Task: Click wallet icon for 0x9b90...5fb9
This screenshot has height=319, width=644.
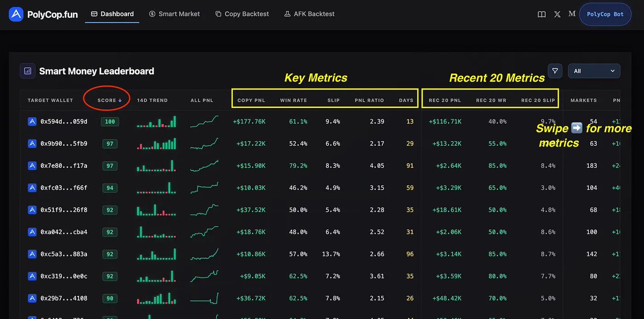Action: [x=32, y=144]
